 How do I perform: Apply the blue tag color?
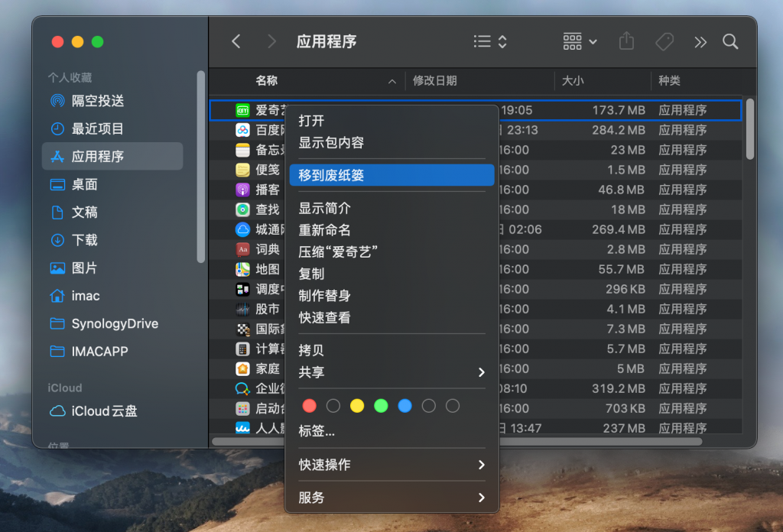point(405,406)
